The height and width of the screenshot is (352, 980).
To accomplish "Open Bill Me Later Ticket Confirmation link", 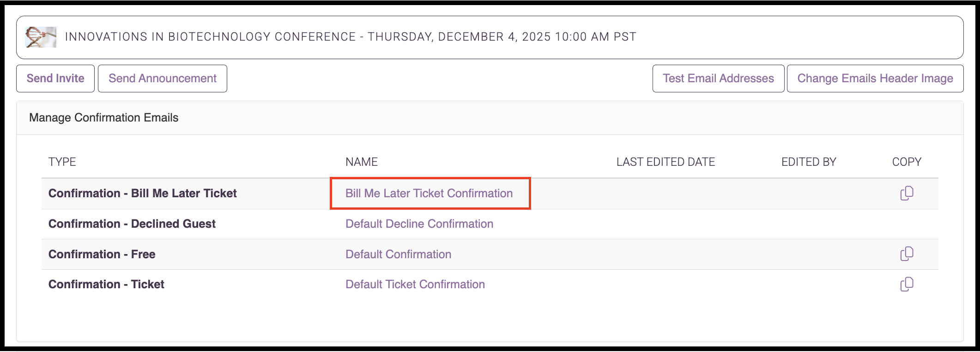I will click(x=429, y=193).
